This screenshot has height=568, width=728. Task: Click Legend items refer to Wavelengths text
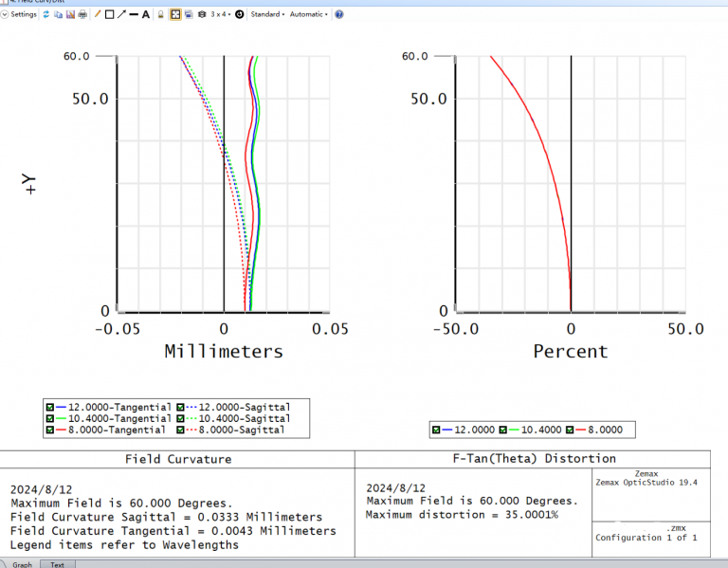[x=124, y=545]
